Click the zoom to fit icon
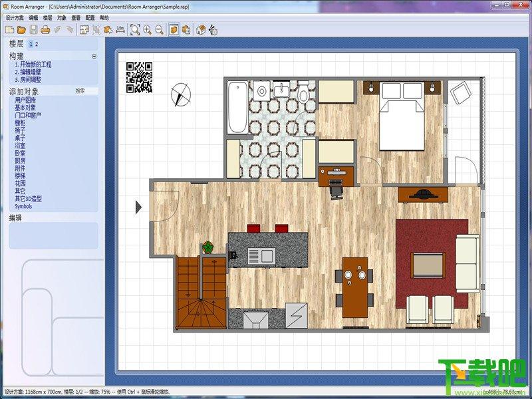This screenshot has height=399, width=532. 135,30
